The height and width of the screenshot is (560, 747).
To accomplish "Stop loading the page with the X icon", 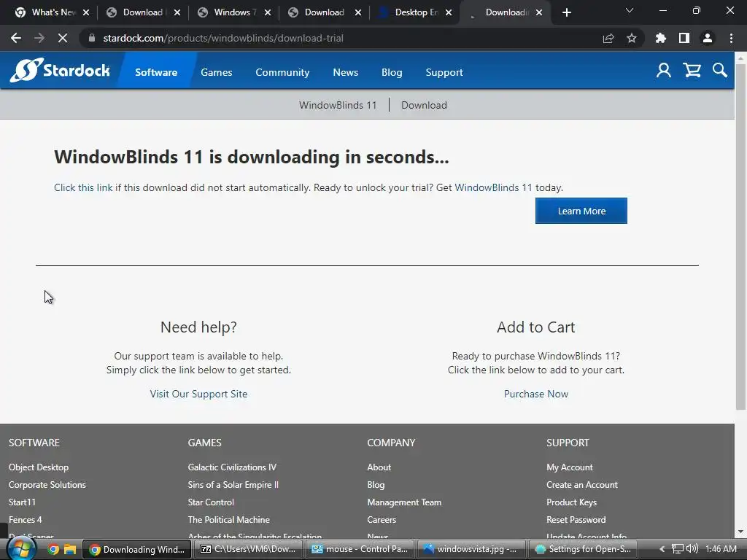I will coord(63,38).
